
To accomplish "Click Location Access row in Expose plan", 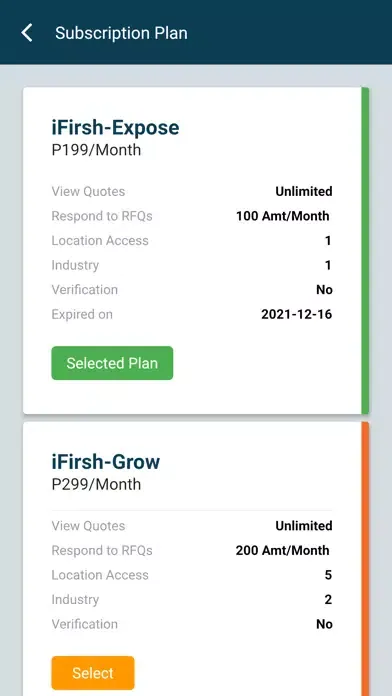I will (x=192, y=241).
